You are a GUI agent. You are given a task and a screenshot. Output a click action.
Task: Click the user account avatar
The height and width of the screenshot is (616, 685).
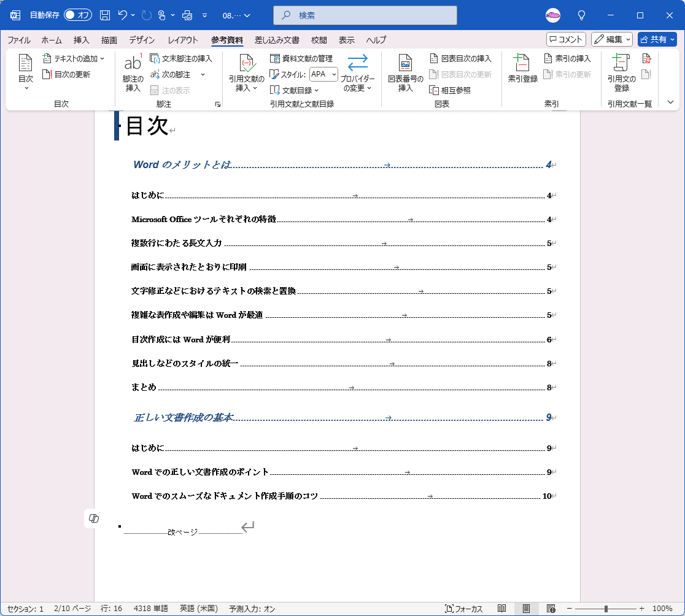[553, 15]
